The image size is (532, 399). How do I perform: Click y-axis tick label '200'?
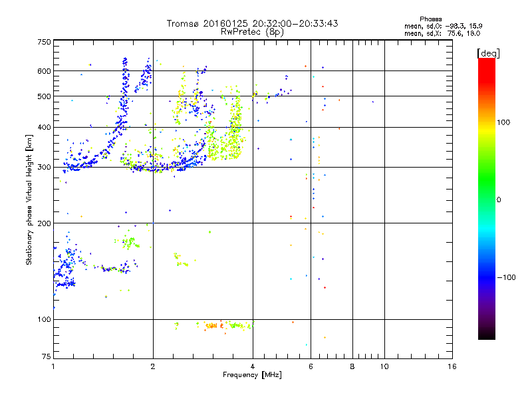(44, 223)
